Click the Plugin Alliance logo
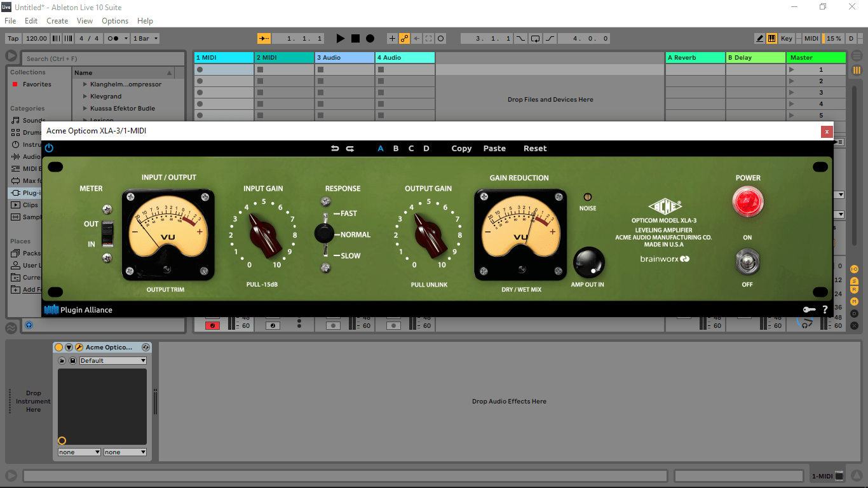The width and height of the screenshot is (868, 488). coord(78,310)
